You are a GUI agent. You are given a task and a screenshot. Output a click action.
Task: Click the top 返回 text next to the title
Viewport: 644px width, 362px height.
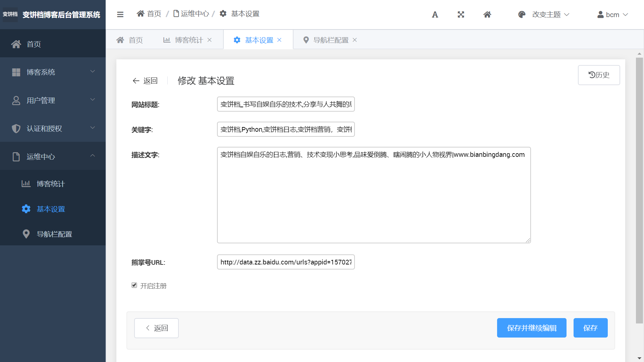(x=151, y=81)
